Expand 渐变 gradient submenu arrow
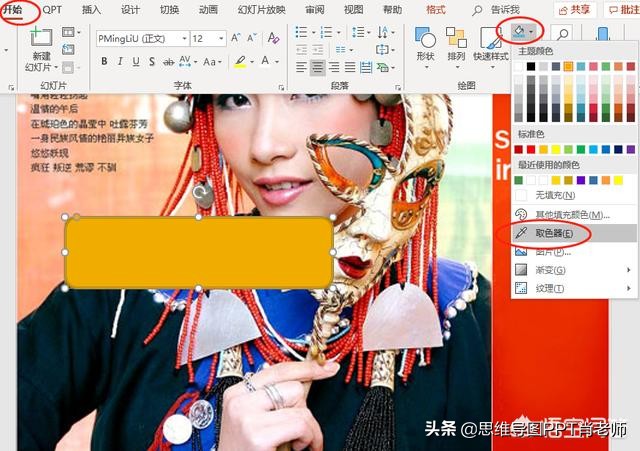 click(x=629, y=270)
